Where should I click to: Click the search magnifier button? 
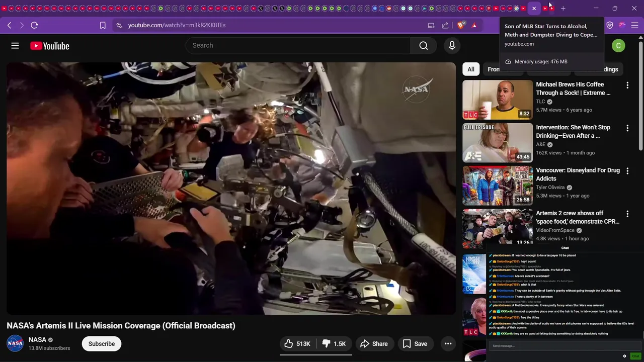tap(424, 46)
